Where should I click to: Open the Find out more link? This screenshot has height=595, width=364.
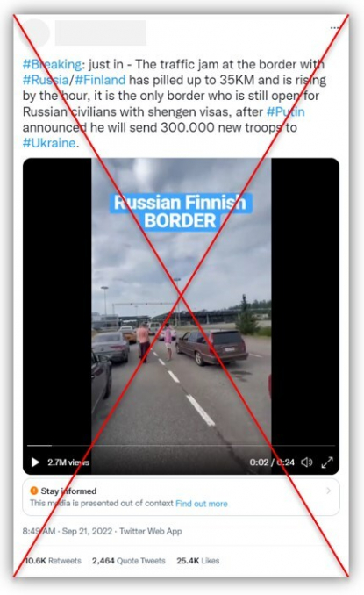tap(202, 504)
